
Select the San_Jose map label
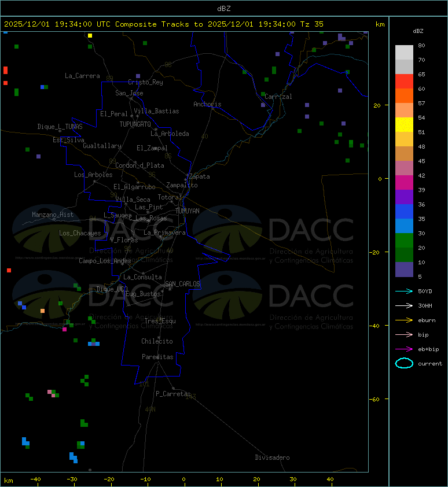tap(129, 93)
